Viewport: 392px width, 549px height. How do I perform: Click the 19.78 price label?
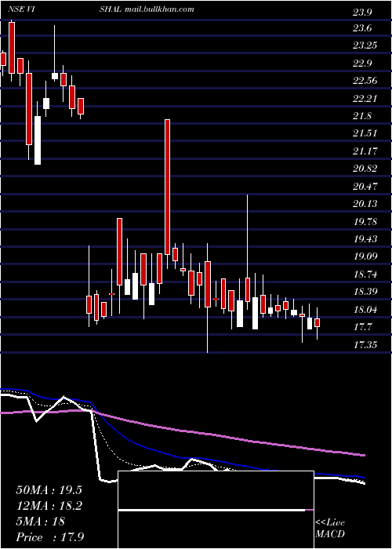[365, 222]
